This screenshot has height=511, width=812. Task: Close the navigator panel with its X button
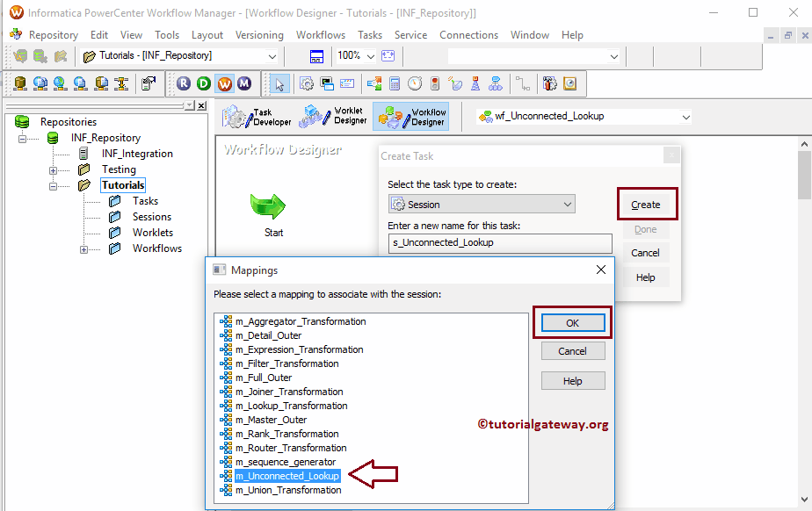[x=202, y=105]
